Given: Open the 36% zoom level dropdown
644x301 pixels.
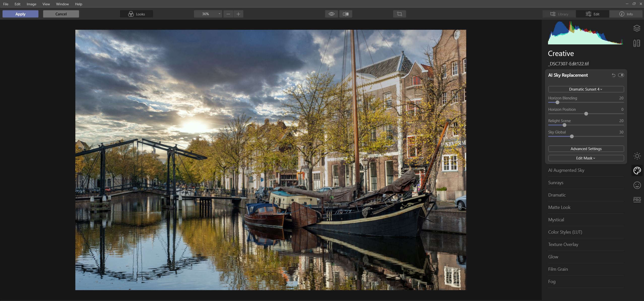Looking at the screenshot, I should click(208, 14).
